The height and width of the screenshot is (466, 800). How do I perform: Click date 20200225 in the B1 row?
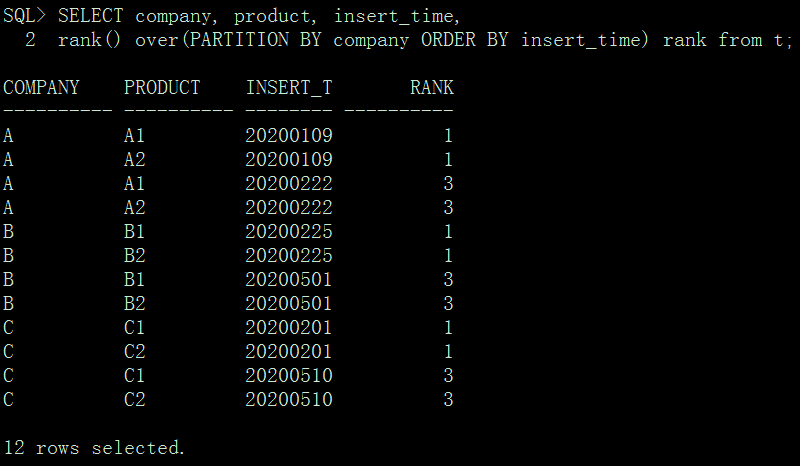[289, 232]
